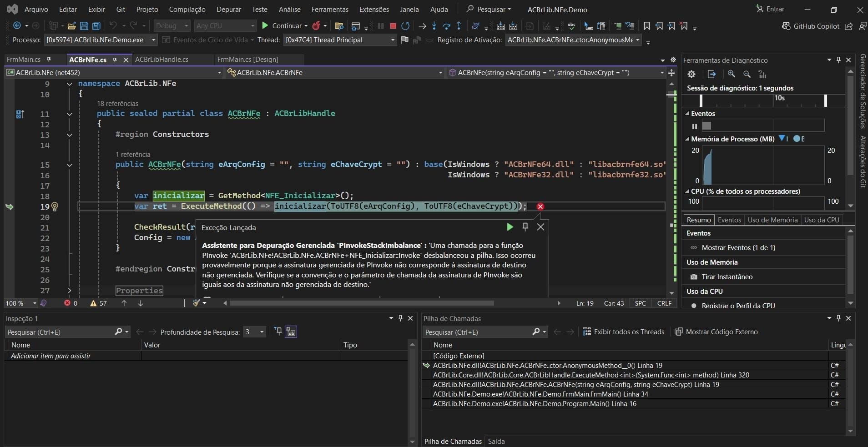Open the Processo dropdown

click(101, 40)
